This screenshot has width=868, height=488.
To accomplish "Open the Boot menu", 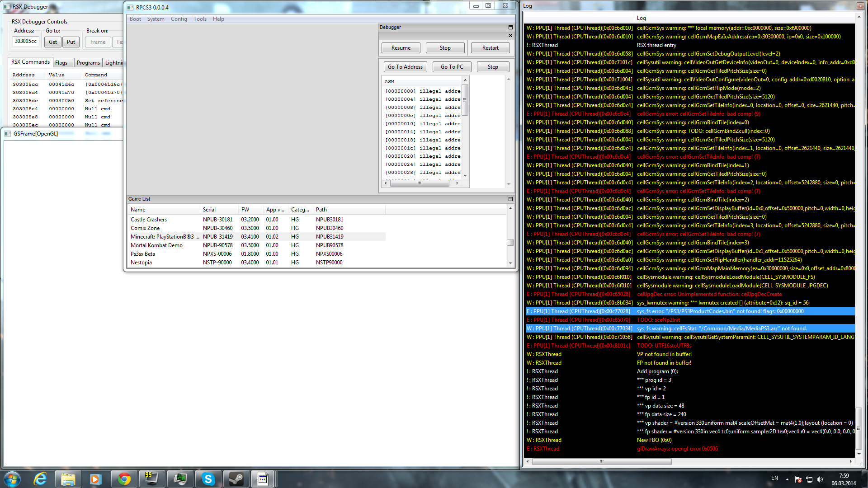I will click(135, 19).
